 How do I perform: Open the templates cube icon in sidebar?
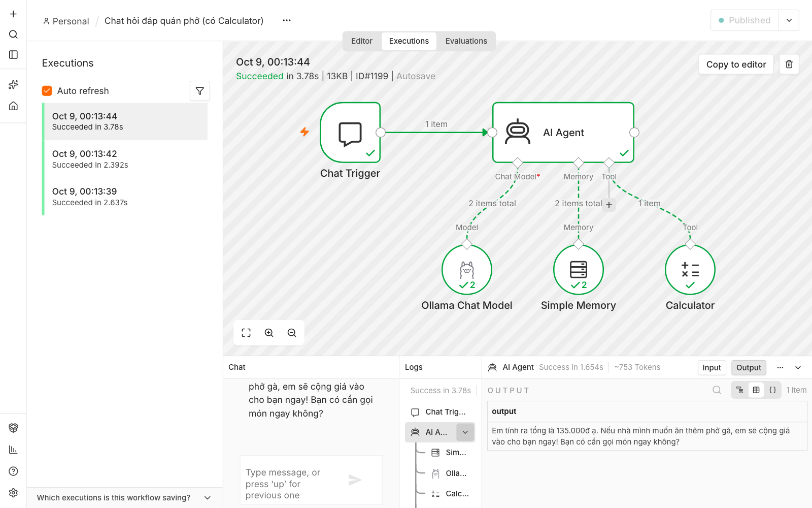pos(13,428)
